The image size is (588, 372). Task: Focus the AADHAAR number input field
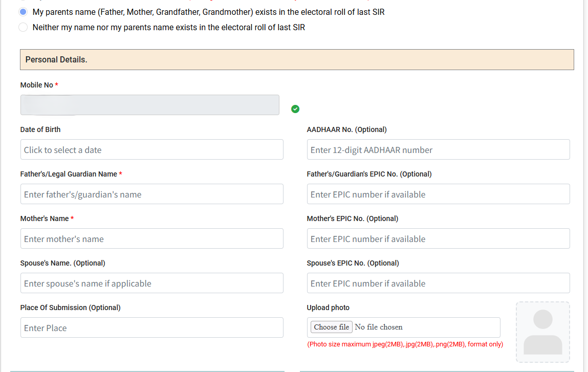[438, 149]
